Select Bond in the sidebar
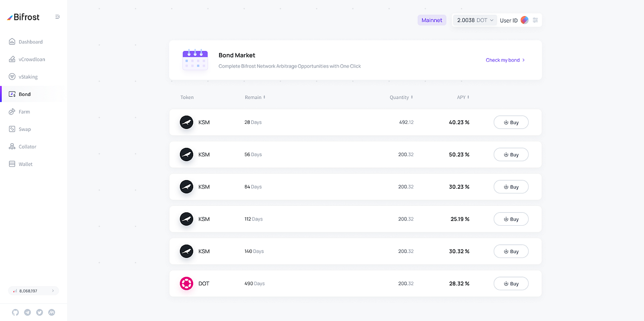This screenshot has width=644, height=321. [x=24, y=94]
